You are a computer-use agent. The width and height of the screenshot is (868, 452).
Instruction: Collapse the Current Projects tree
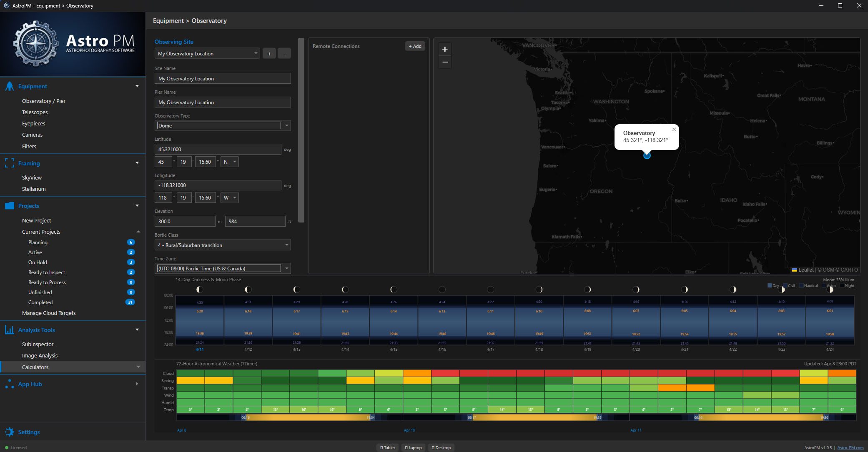click(x=138, y=232)
